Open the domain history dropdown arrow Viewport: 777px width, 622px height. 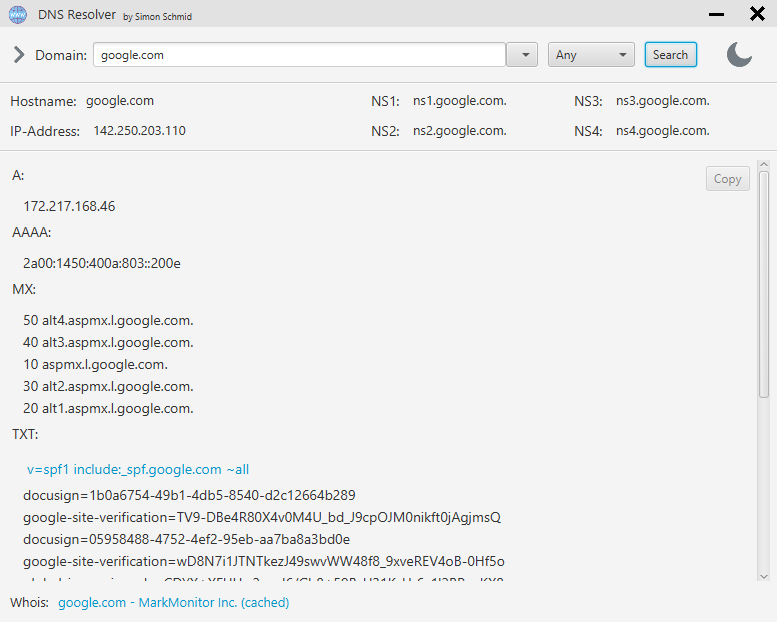522,55
